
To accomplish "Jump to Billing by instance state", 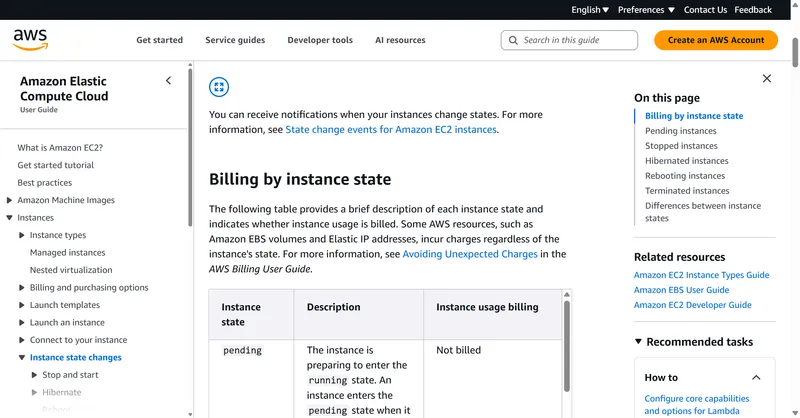I will 694,116.
